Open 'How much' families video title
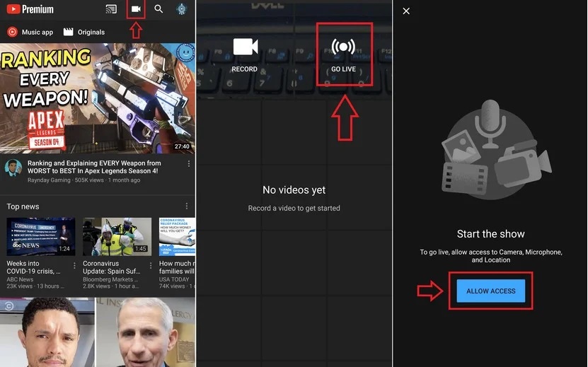Viewport: 588px width, 367px height. pos(177,267)
